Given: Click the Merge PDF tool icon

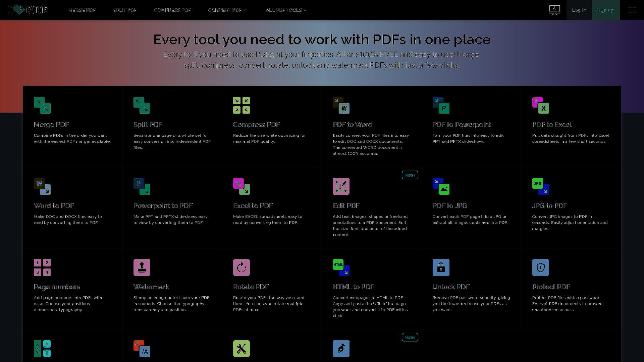Looking at the screenshot, I should pos(42,105).
